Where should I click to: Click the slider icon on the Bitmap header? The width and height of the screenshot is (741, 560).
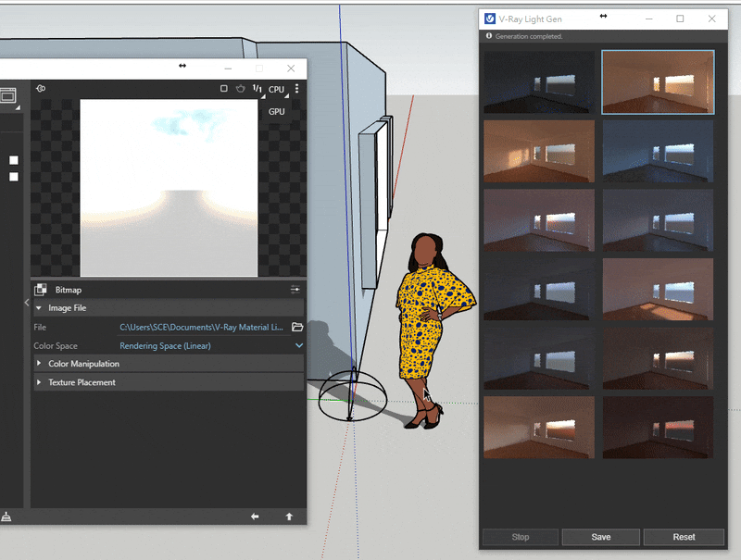(x=294, y=289)
